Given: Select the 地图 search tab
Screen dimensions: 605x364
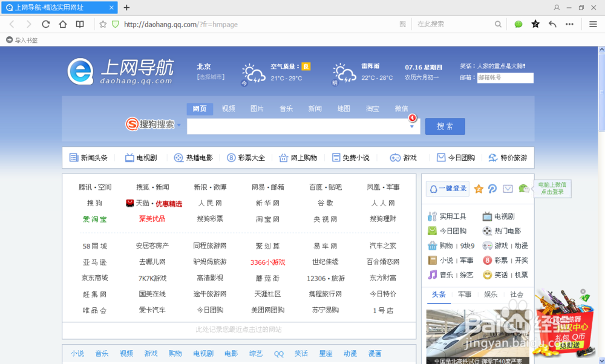Looking at the screenshot, I should [344, 109].
